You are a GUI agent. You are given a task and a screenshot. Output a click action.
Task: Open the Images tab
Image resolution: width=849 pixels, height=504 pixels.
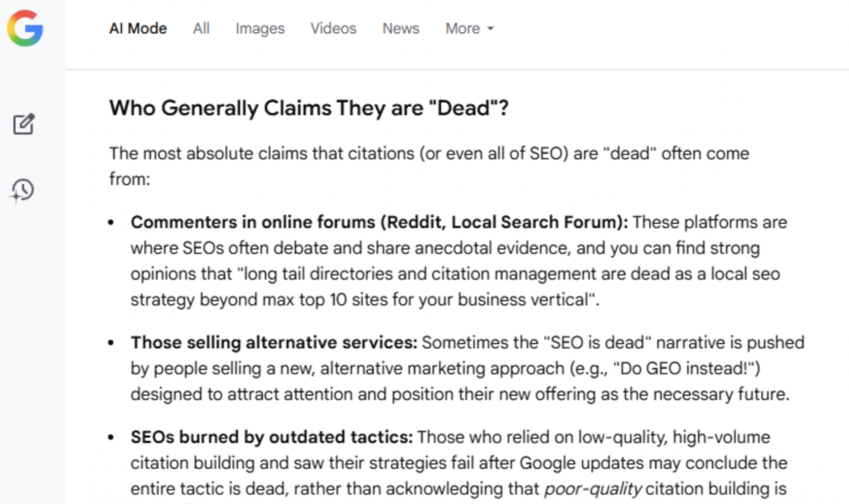[260, 28]
